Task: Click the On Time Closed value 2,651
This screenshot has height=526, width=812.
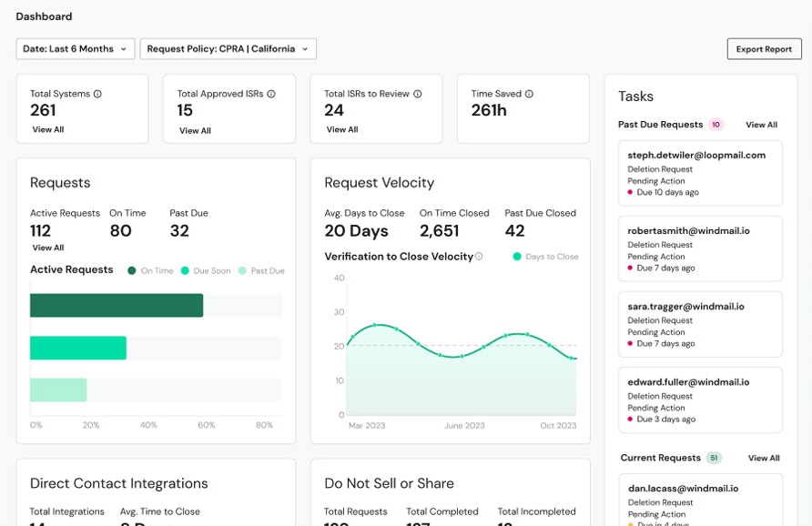Action: (439, 231)
